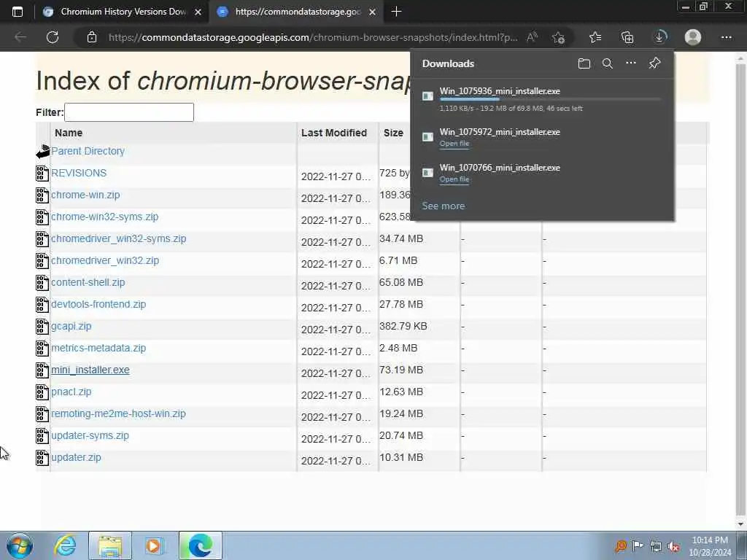Click the page vertical scrollbar
747x560 pixels.
(740, 290)
